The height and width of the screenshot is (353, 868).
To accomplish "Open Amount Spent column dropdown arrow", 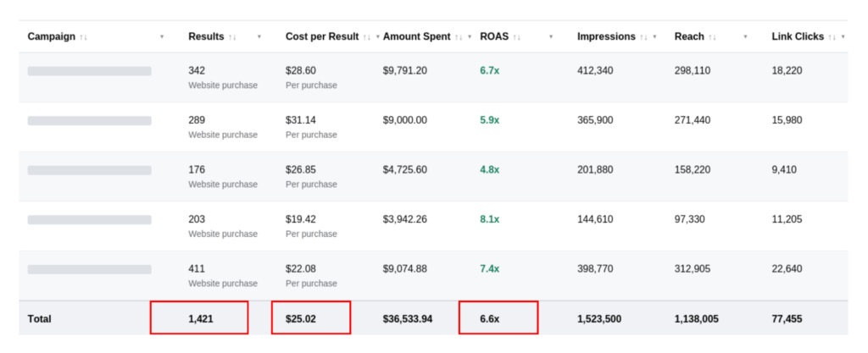I will (470, 37).
